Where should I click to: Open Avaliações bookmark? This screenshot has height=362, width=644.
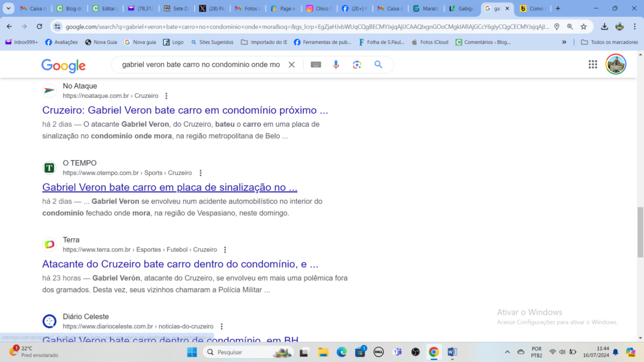[61, 42]
